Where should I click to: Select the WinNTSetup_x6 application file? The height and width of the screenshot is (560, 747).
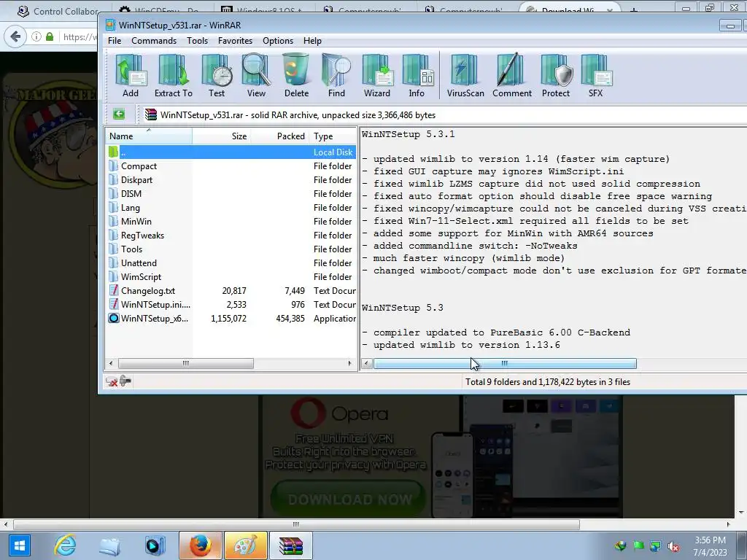(x=231, y=318)
